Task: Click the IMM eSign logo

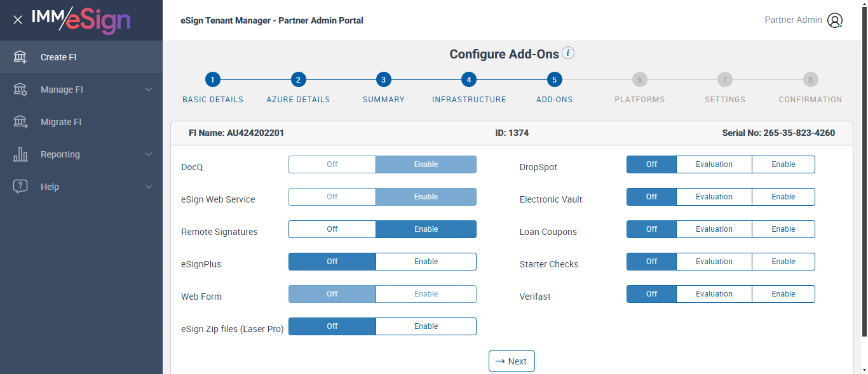Action: tap(81, 20)
